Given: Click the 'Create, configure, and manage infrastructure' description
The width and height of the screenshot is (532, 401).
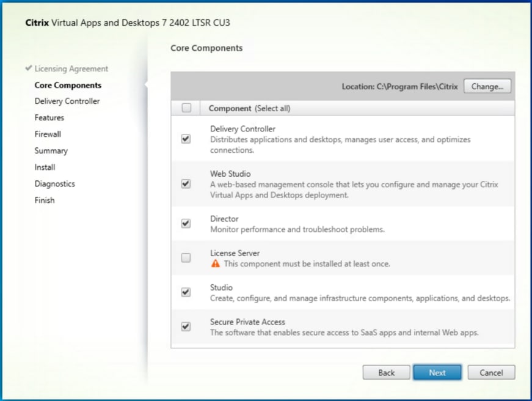Looking at the screenshot, I should tap(360, 298).
